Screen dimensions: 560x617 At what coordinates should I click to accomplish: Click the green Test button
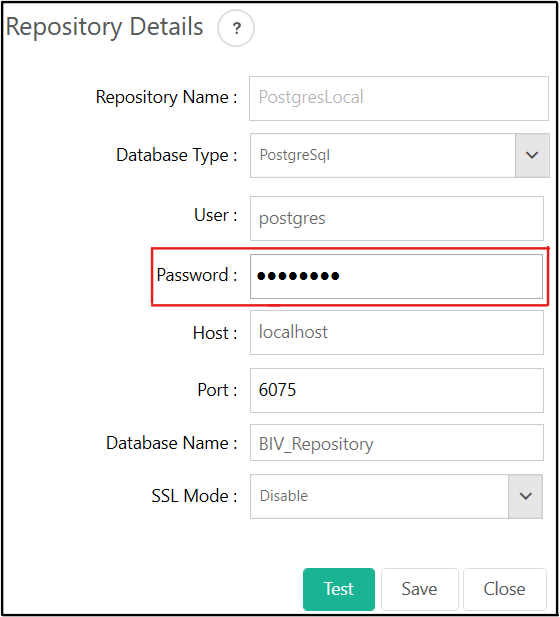click(339, 589)
